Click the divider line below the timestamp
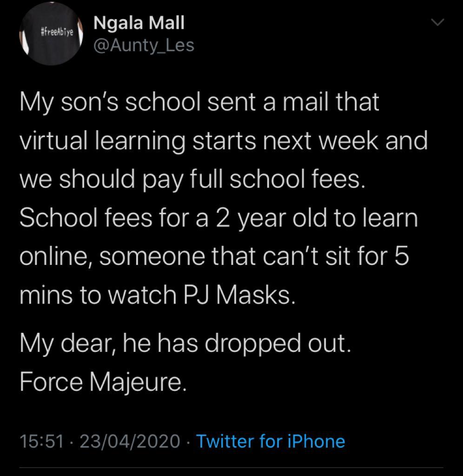The height and width of the screenshot is (476, 463). [231, 468]
